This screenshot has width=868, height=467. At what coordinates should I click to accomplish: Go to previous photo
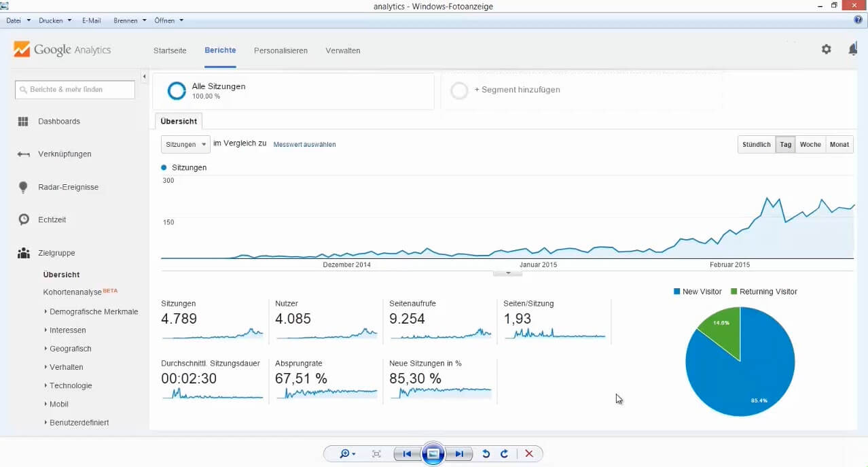(408, 453)
